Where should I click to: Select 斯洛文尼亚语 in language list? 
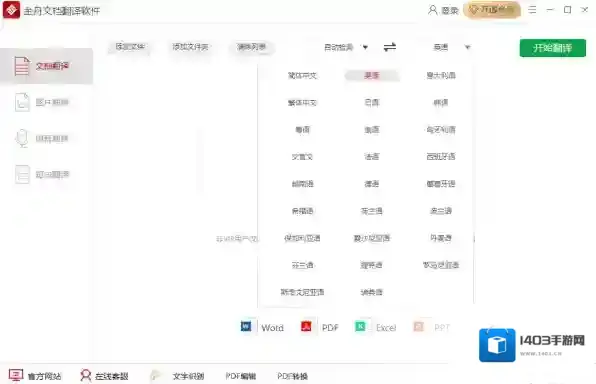pyautogui.click(x=302, y=292)
